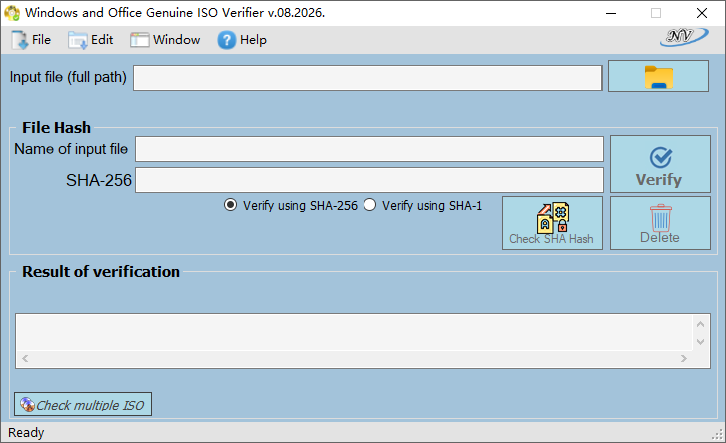Click the application icon in title bar
This screenshot has width=726, height=443.
[x=12, y=13]
